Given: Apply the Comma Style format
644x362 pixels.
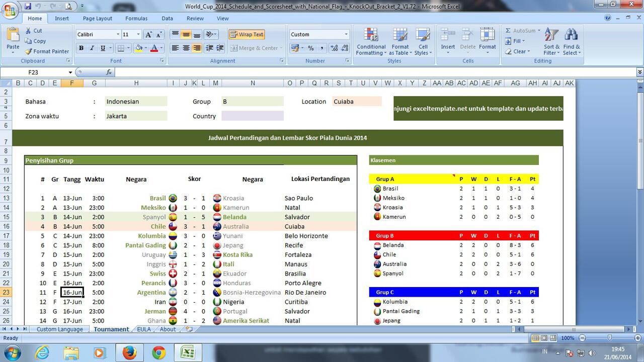Looking at the screenshot, I should tap(321, 48).
